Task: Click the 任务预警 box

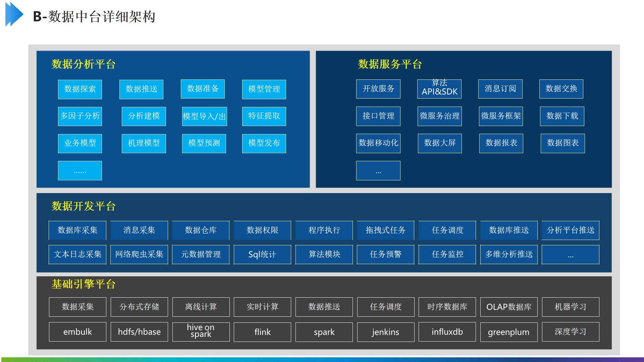Action: [x=386, y=255]
